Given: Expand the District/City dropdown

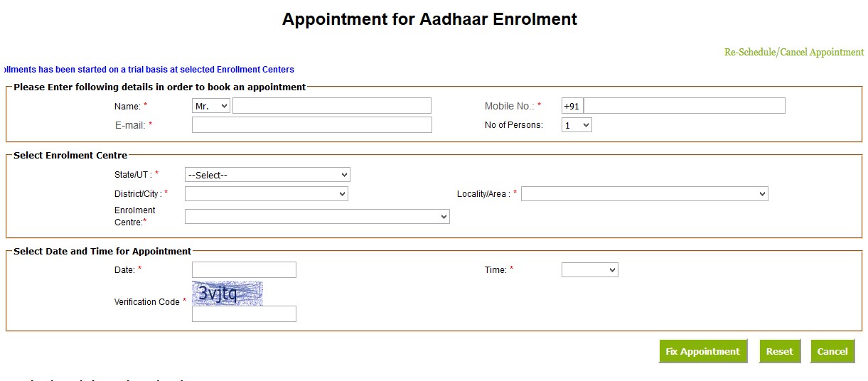Looking at the screenshot, I should (x=266, y=194).
